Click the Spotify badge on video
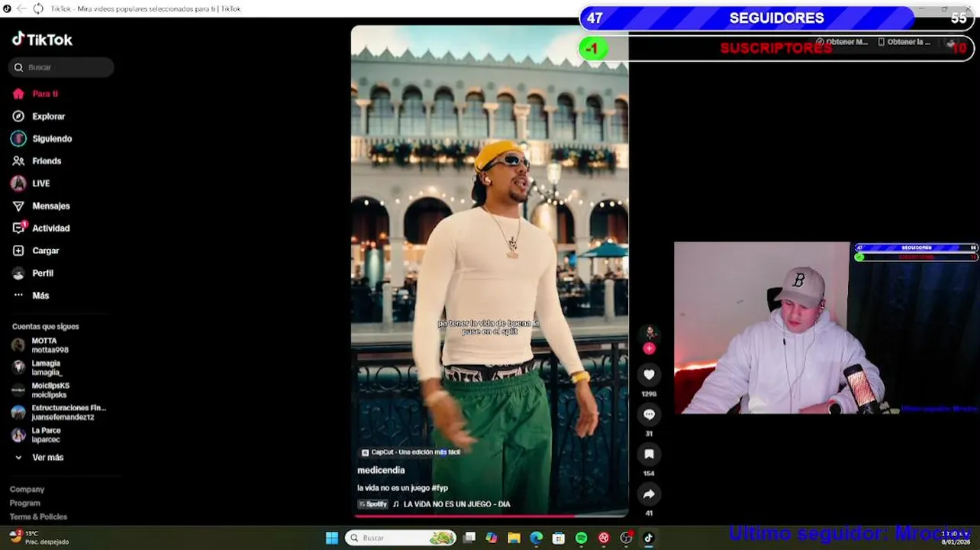 pyautogui.click(x=373, y=504)
